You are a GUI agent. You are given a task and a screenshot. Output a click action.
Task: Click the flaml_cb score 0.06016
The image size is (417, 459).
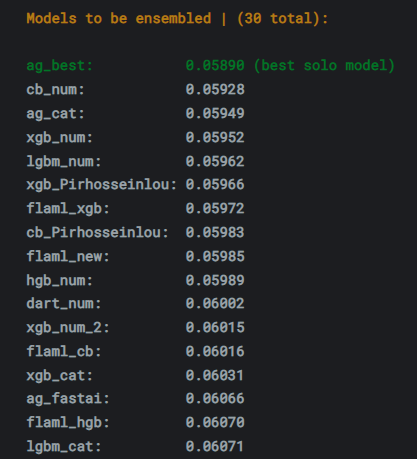pos(215,352)
